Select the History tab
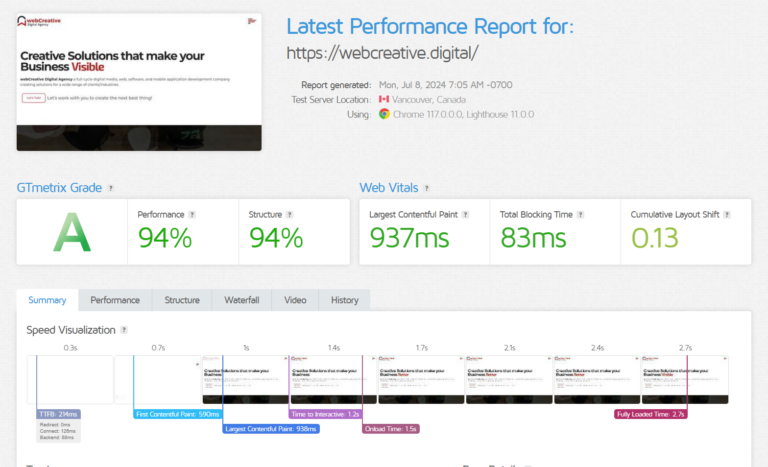768x467 pixels. pyautogui.click(x=344, y=300)
